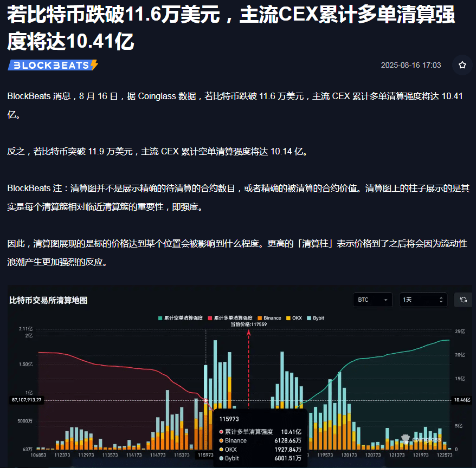Change the 1天 time range selector

pos(423,300)
